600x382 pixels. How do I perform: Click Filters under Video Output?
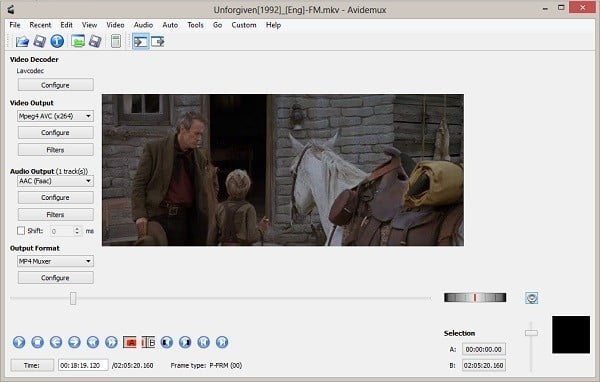[x=55, y=150]
